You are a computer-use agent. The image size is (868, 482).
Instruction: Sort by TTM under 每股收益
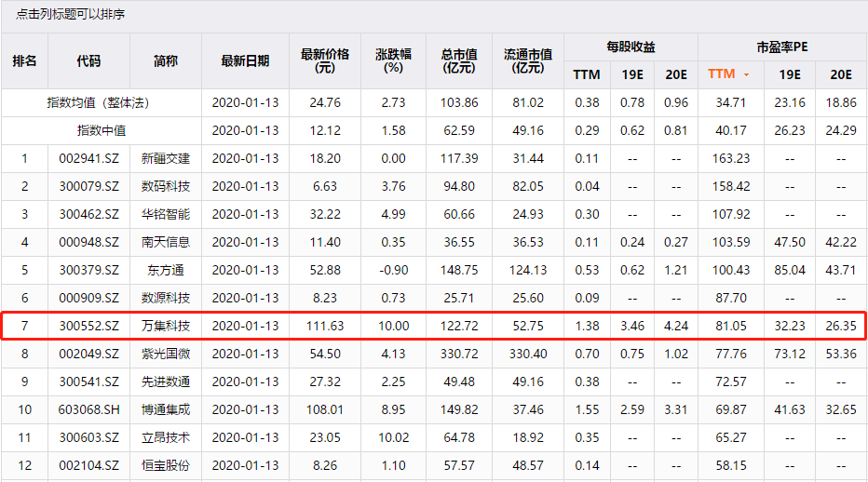click(x=587, y=74)
